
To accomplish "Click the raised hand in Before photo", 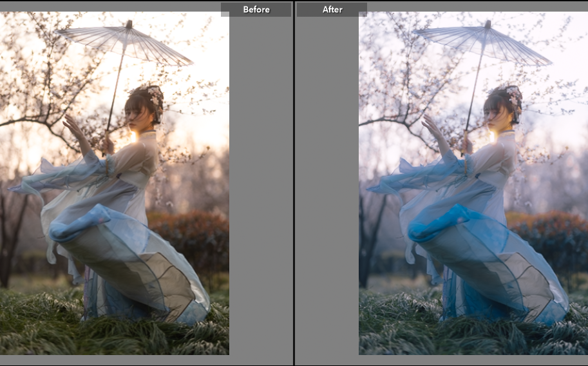I will (72, 124).
